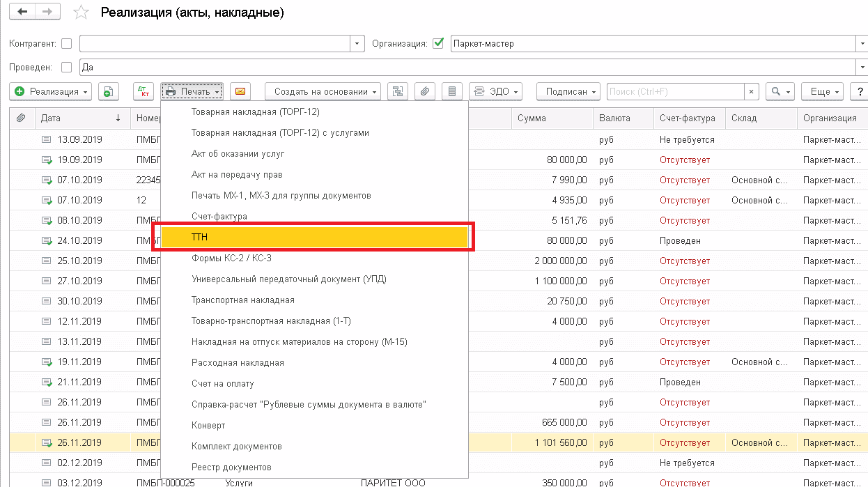Select the document icon for 19.09.2019
The height and width of the screenshot is (487, 868).
pos(47,160)
